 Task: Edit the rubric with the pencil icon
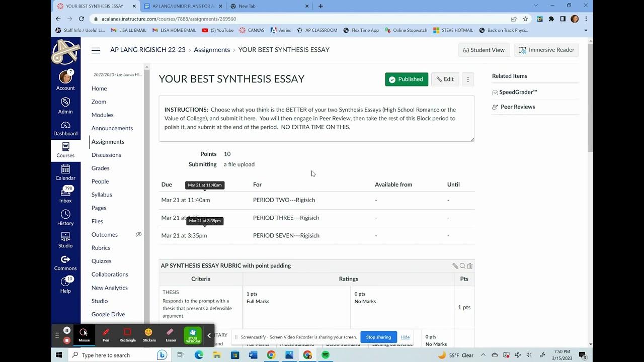coord(455,266)
